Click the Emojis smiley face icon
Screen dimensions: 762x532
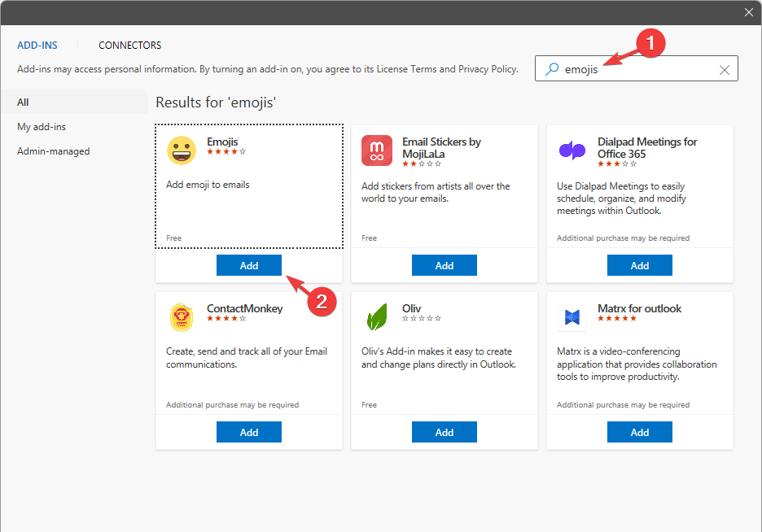(182, 150)
